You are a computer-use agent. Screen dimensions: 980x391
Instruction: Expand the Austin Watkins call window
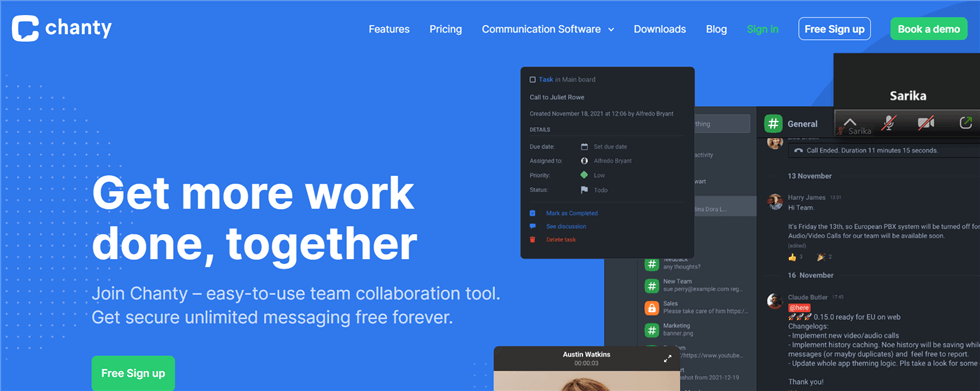point(668,359)
